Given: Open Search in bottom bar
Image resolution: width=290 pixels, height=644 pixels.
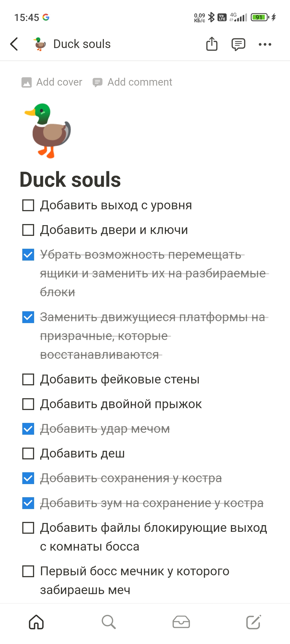Looking at the screenshot, I should click(108, 622).
